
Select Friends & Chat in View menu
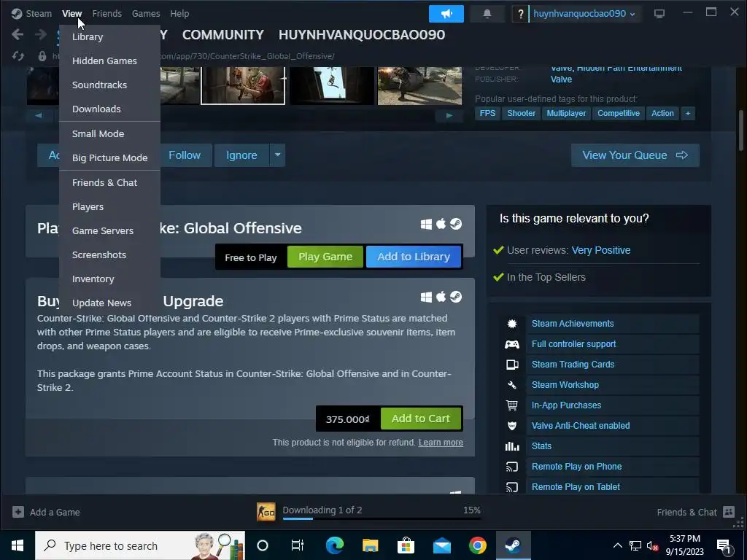[109, 183]
